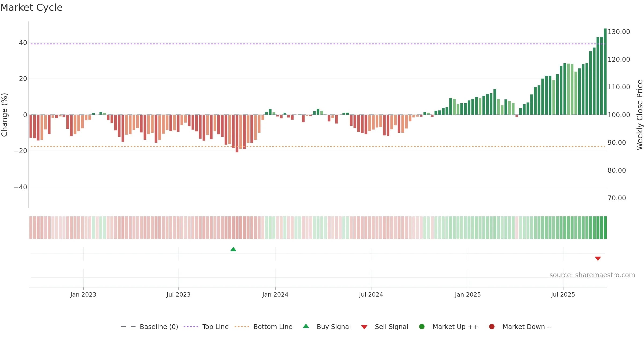Click the 80.00 price axis label

tap(617, 170)
